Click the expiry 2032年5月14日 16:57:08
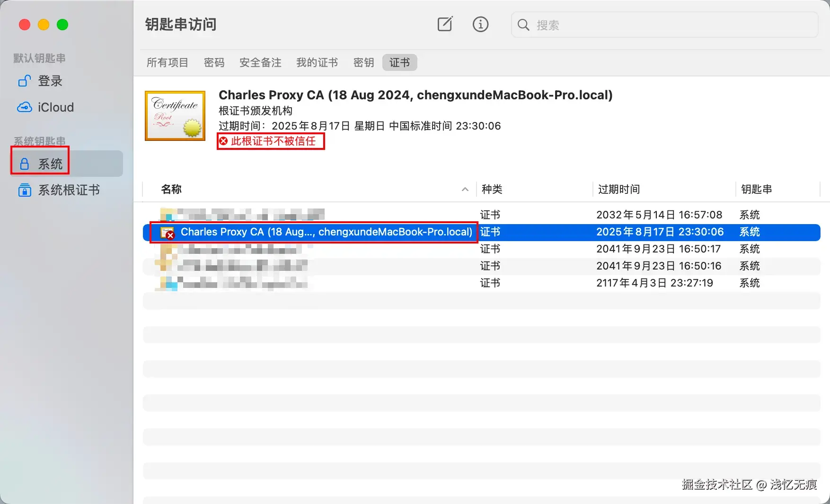830x504 pixels. click(659, 215)
